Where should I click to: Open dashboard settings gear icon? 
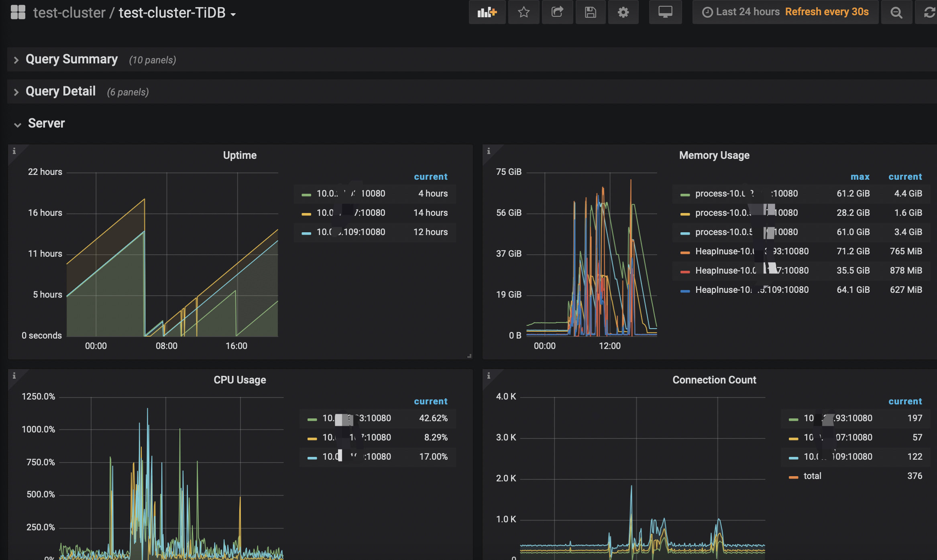[x=623, y=12]
